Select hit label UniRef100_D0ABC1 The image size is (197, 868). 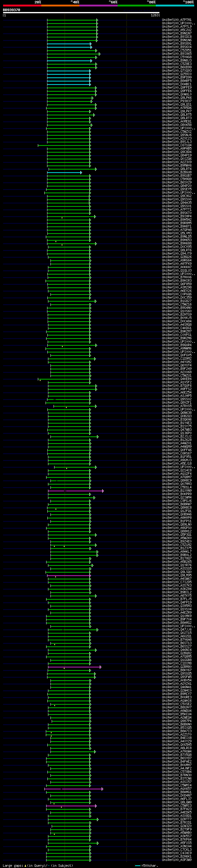177,84
